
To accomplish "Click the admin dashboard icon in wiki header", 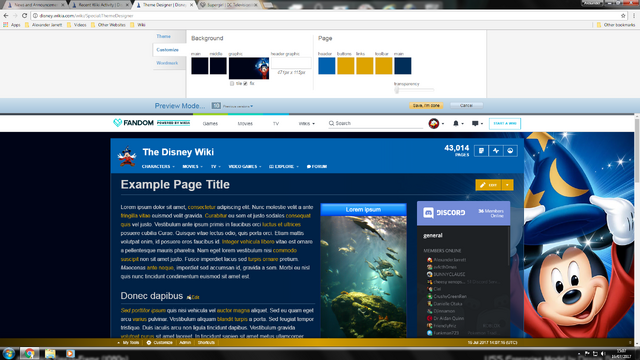I will [510, 151].
